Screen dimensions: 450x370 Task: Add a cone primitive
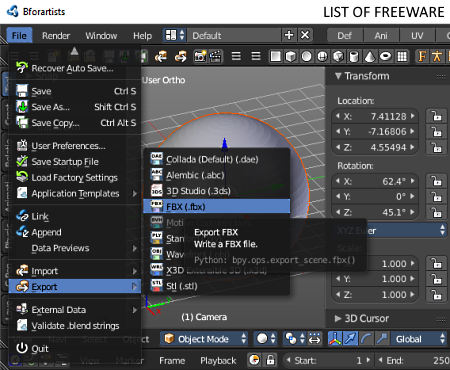coord(369,57)
